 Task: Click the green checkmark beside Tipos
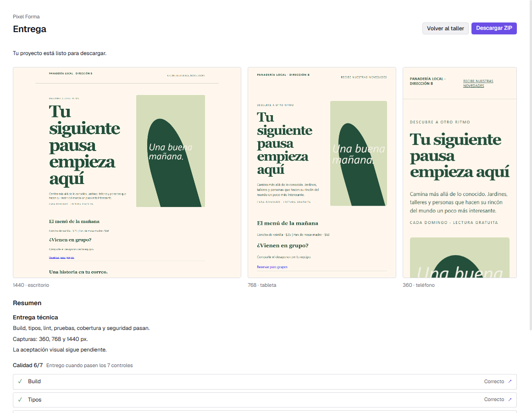click(x=20, y=399)
